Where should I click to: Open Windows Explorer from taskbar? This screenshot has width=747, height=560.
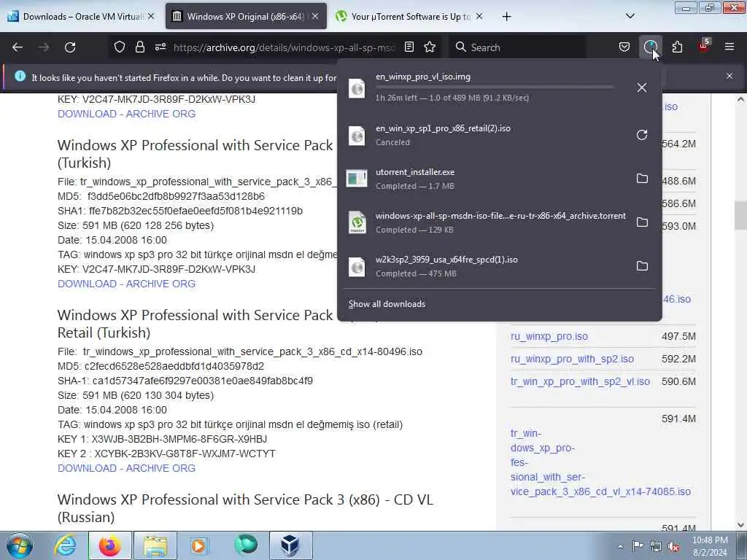[155, 545]
